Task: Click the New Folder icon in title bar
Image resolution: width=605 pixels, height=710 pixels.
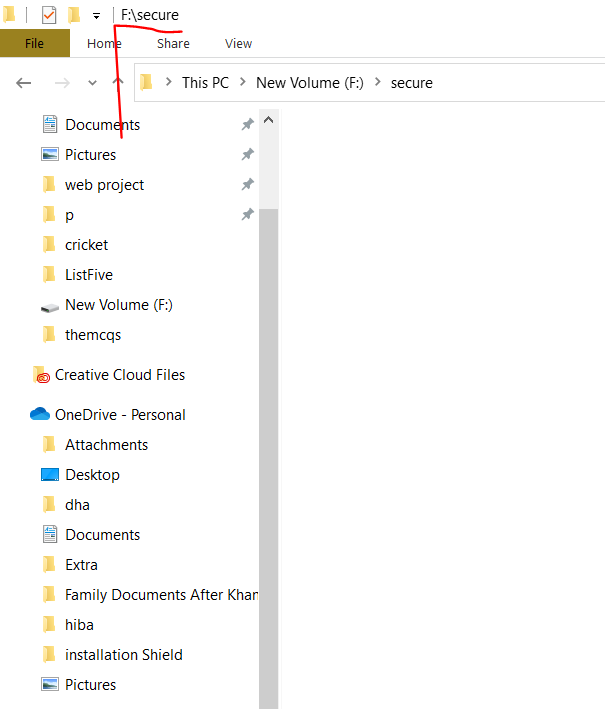Action: (x=74, y=15)
